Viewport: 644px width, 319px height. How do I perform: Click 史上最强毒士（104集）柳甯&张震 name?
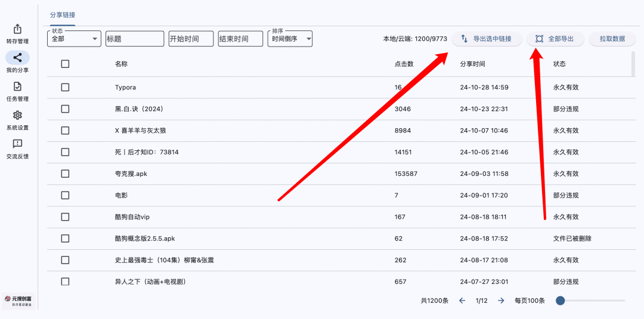pyautogui.click(x=166, y=260)
